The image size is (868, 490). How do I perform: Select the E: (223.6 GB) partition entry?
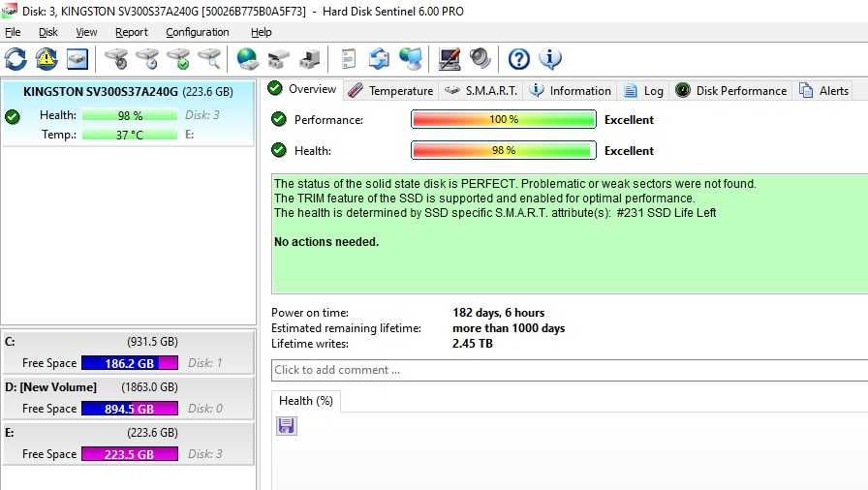click(x=129, y=443)
